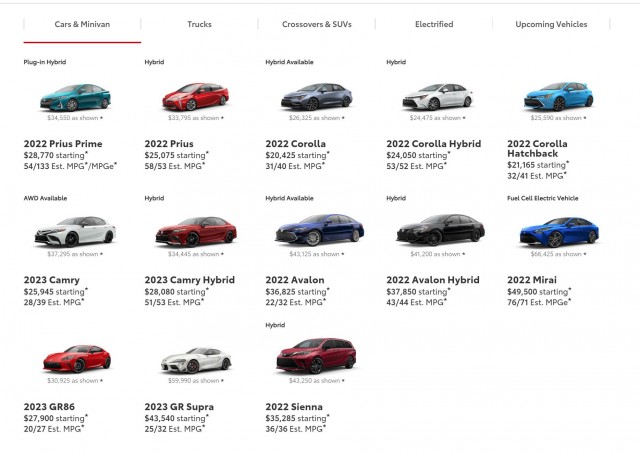Viewport: 640px width, 453px height.
Task: Click the $34,550 as shown price note
Action: pos(75,118)
